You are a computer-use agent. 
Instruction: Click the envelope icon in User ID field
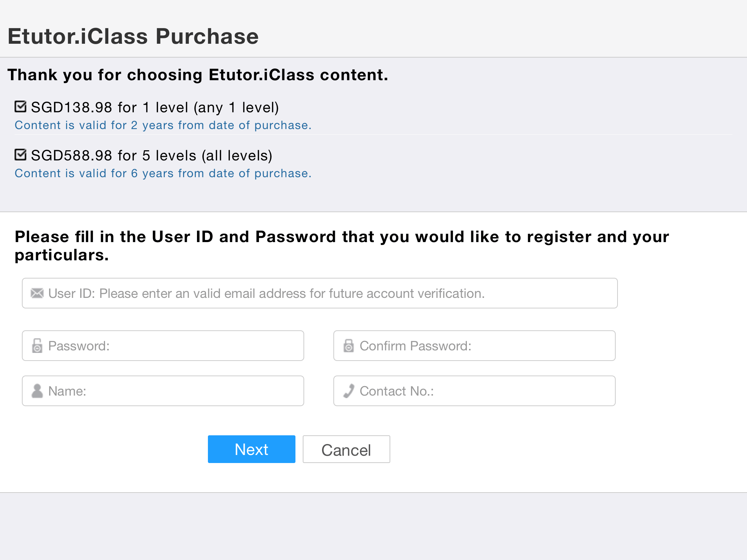(x=37, y=293)
